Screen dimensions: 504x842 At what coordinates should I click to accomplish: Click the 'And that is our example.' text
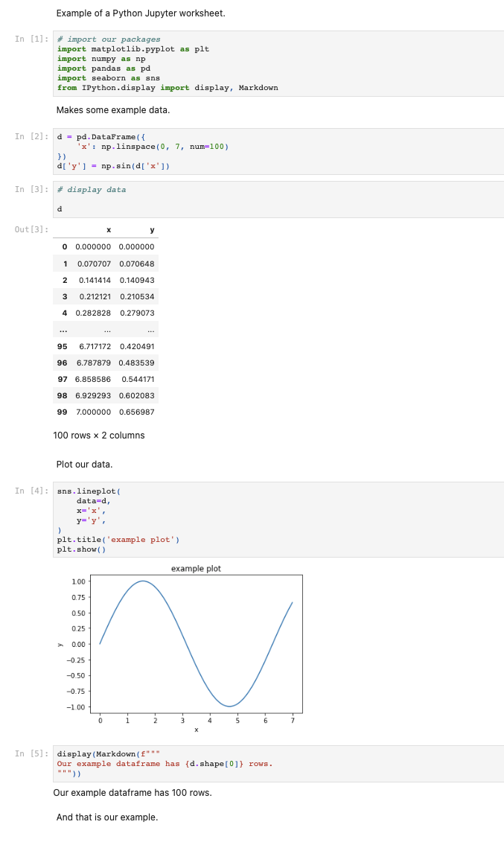[x=107, y=818]
